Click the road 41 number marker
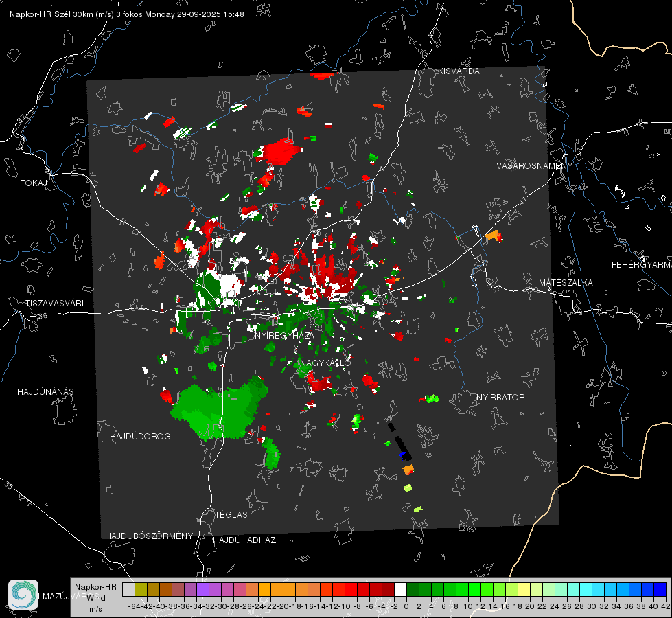 coord(523,201)
